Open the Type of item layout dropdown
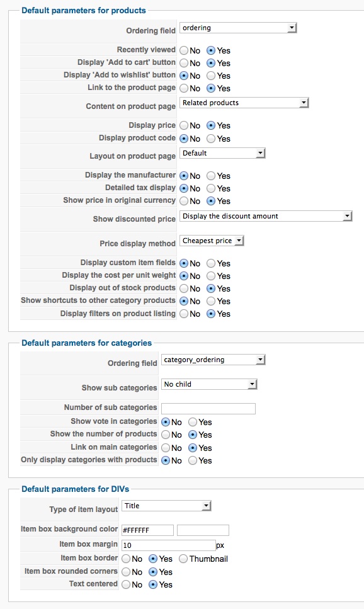 click(166, 506)
